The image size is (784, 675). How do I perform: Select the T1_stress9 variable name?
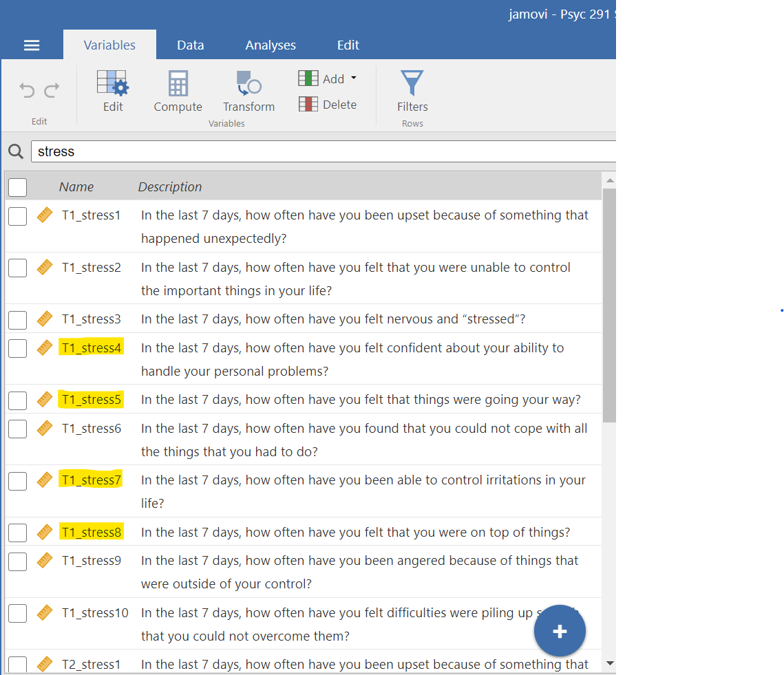pyautogui.click(x=92, y=561)
